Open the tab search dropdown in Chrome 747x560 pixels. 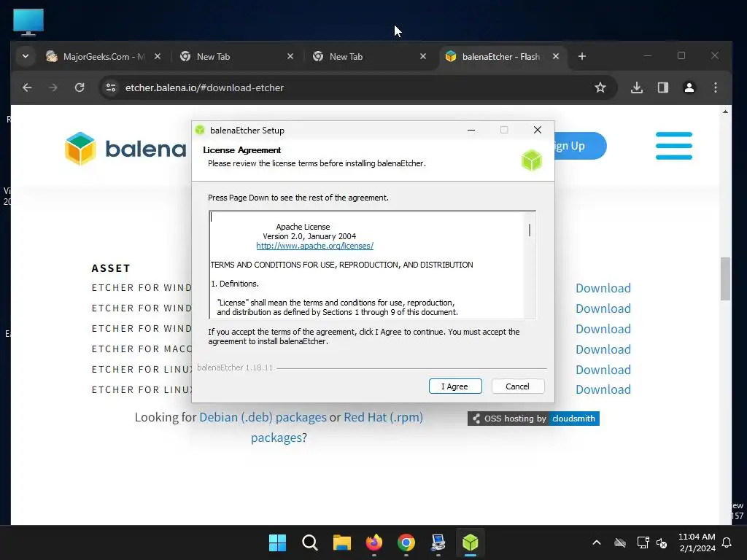tap(26, 56)
